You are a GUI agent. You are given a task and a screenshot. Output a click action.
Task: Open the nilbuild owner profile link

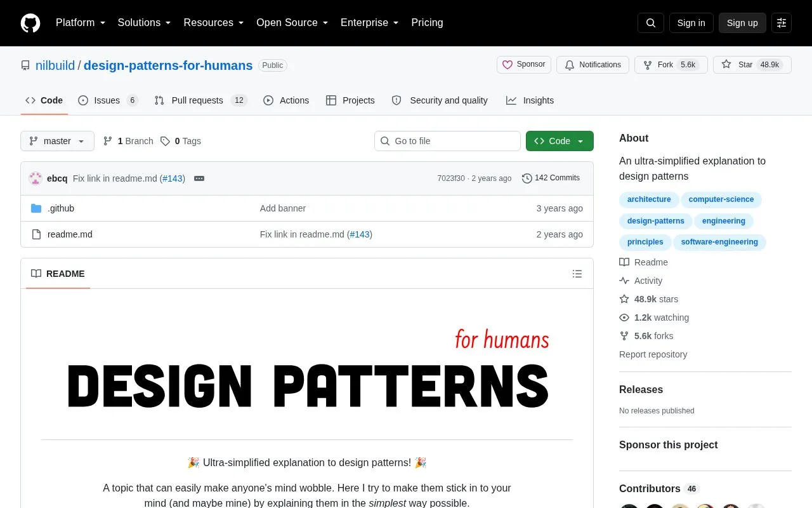[55, 65]
